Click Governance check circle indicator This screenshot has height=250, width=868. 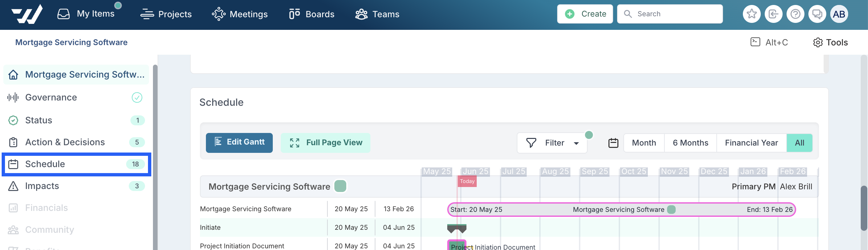137,97
